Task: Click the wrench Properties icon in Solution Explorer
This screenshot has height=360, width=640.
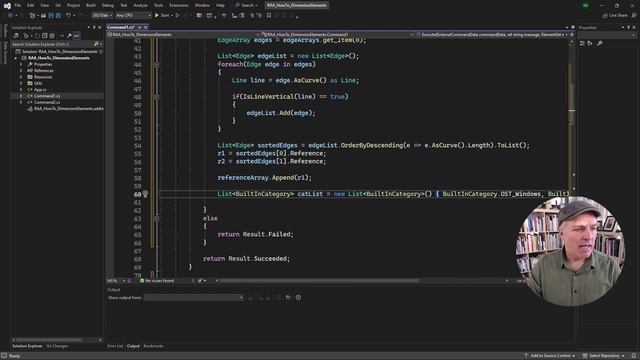Action: (x=69, y=36)
